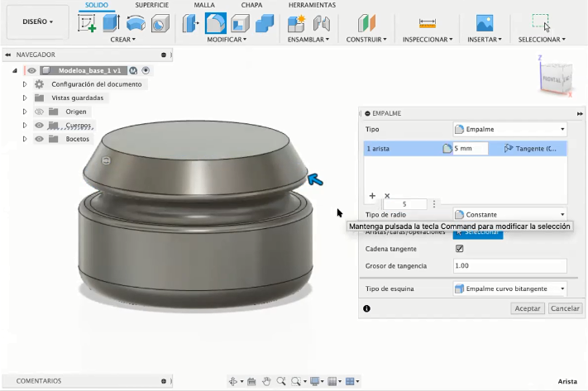Expand the Cuerpos tree node
This screenshot has width=588, height=391.
click(x=25, y=126)
